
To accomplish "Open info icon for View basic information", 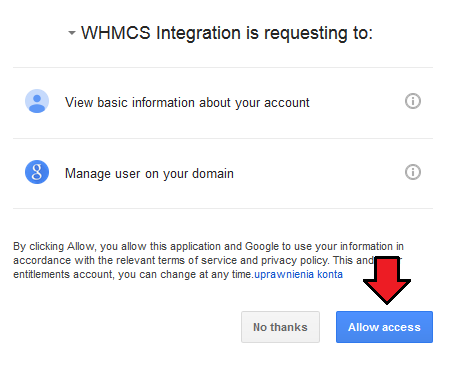I will click(x=413, y=101).
